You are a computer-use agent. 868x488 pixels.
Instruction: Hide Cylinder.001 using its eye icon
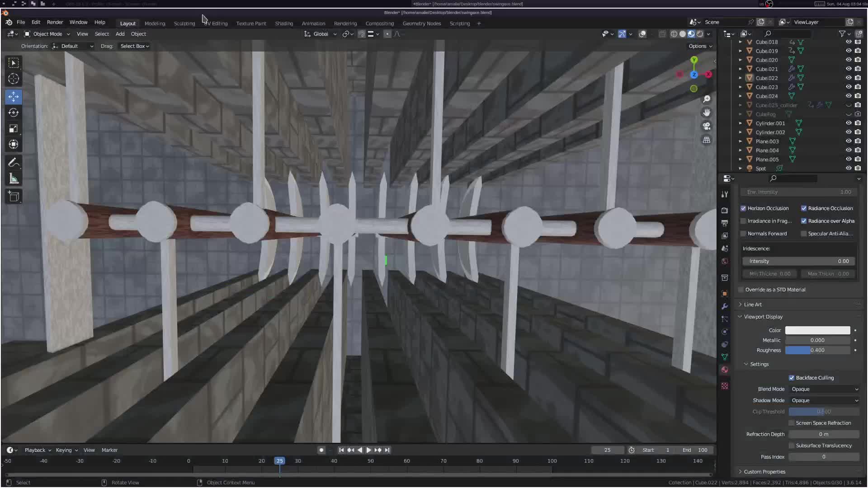coord(849,123)
